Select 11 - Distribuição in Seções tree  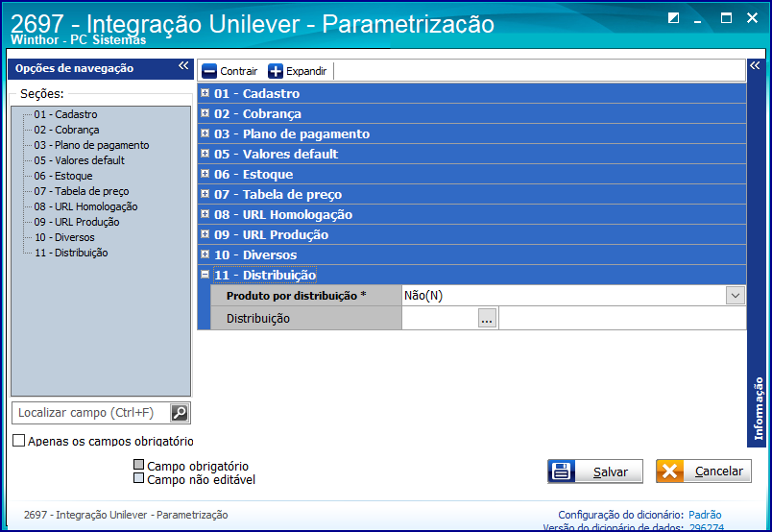71,253
